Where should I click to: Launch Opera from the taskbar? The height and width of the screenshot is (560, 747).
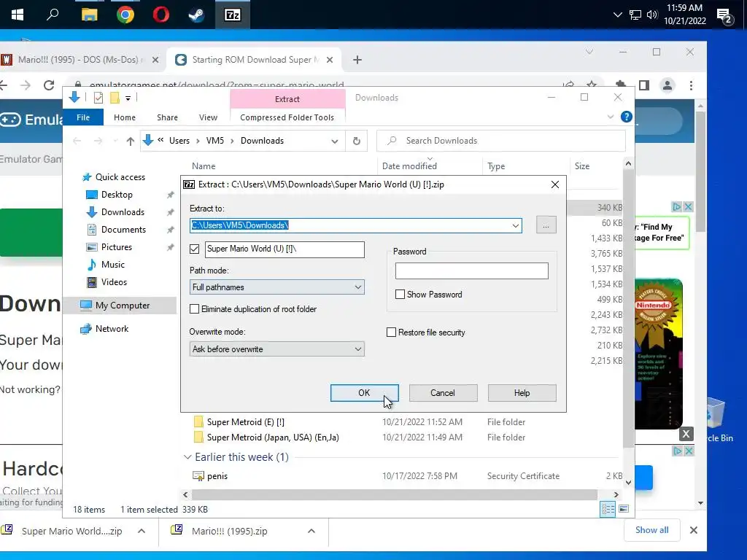coord(161,15)
